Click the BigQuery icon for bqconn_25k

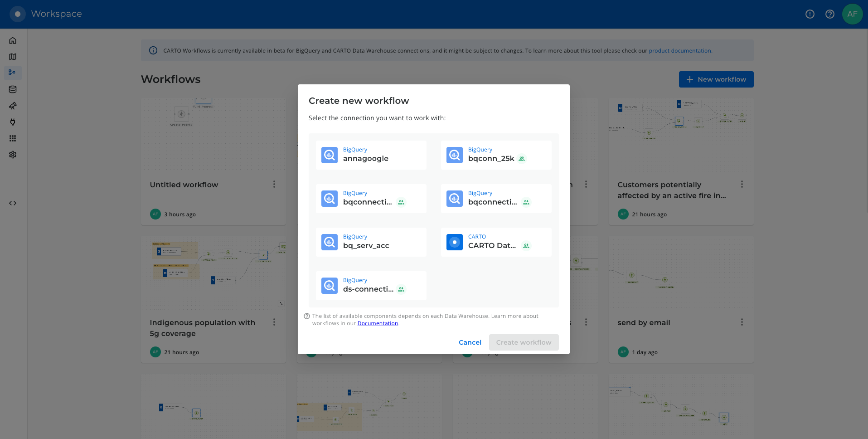click(x=455, y=155)
